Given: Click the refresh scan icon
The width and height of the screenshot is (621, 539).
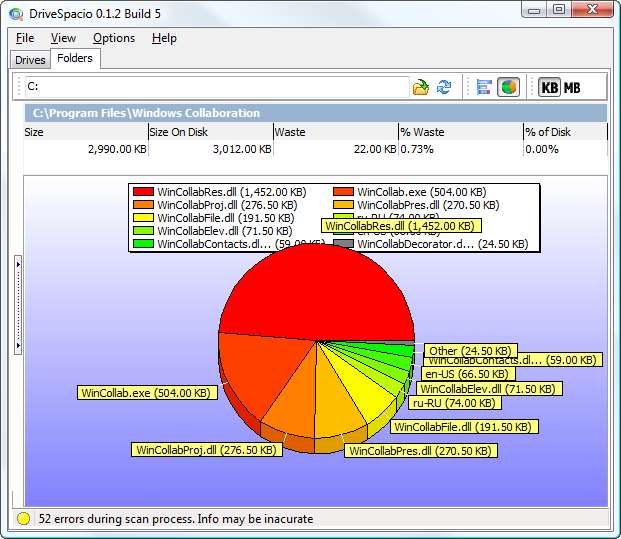Looking at the screenshot, I should (444, 87).
